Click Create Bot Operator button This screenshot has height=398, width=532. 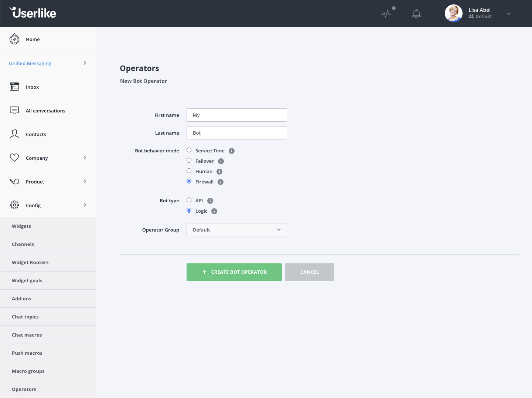[234, 272]
